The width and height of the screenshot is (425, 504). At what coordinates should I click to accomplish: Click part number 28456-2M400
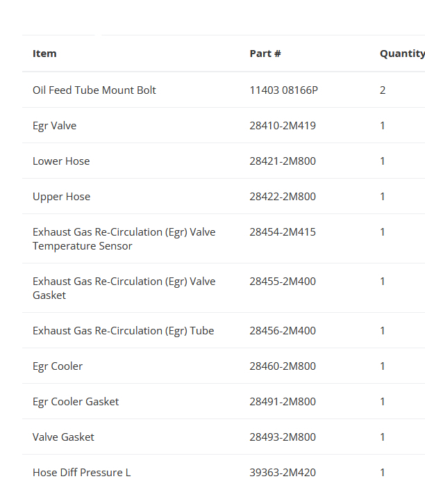tap(283, 331)
